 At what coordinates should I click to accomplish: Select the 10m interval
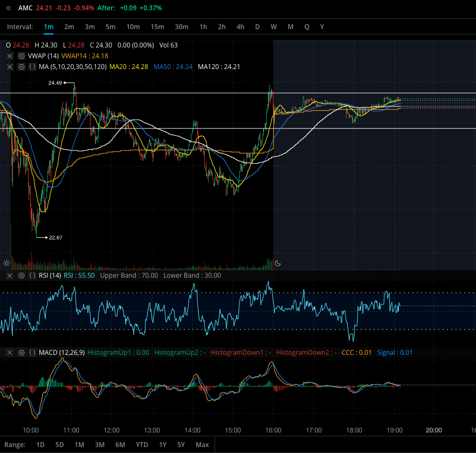133,27
